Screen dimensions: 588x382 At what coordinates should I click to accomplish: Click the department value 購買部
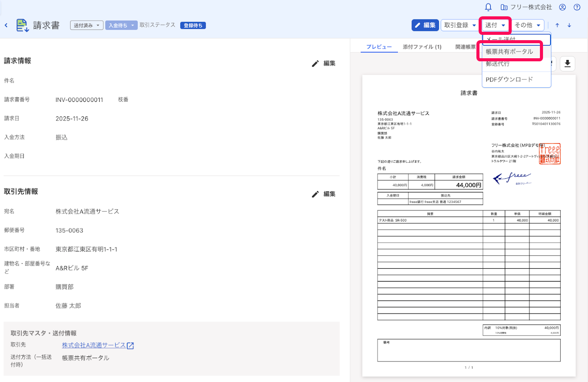point(65,287)
